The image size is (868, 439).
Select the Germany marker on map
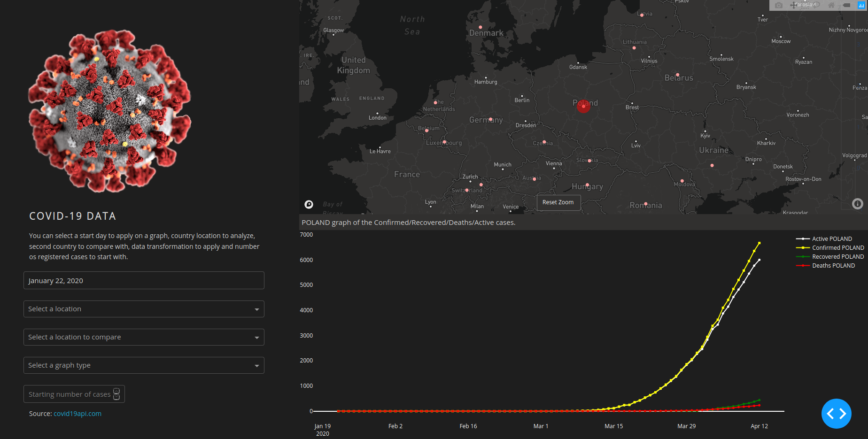coord(490,119)
